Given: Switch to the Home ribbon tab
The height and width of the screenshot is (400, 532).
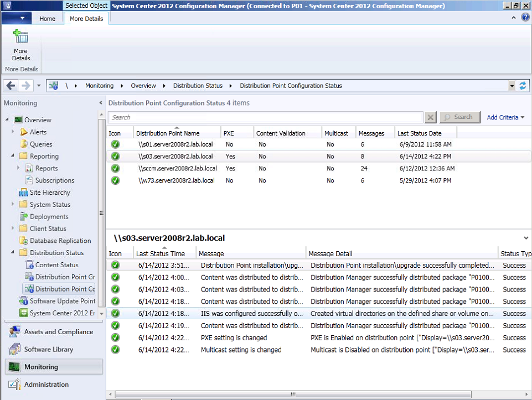Looking at the screenshot, I should [47, 19].
